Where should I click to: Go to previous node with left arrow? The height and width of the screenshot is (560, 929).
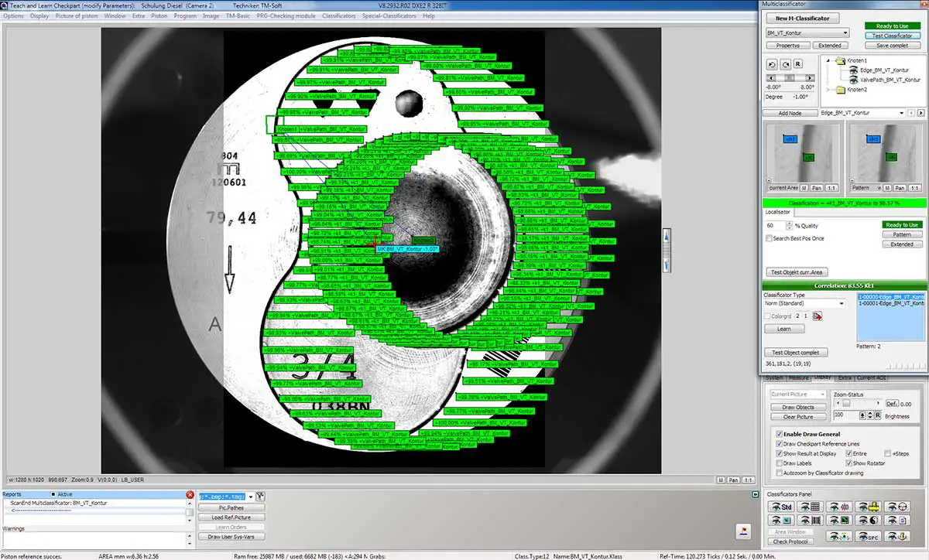coord(911,113)
